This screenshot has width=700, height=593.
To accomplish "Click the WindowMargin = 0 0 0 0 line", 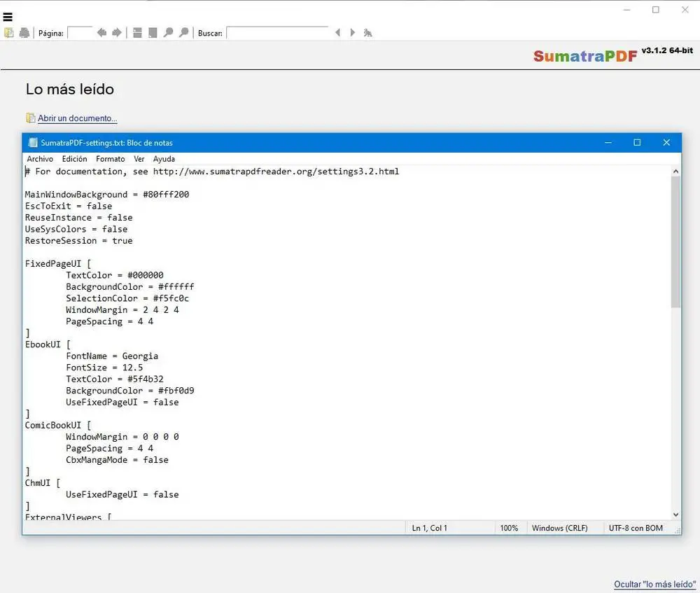I will click(122, 437).
